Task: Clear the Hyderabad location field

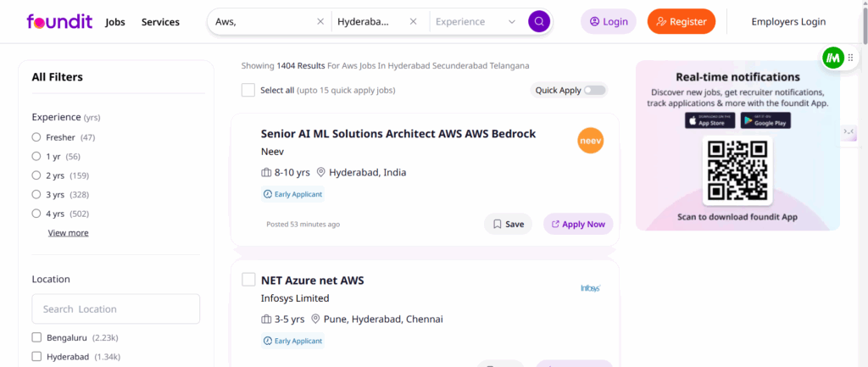Action: click(413, 21)
